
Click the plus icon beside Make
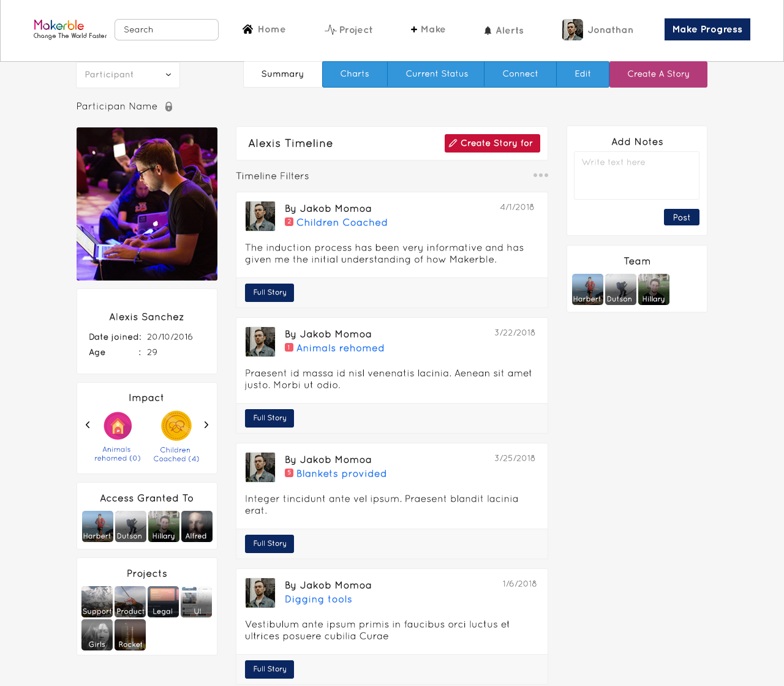click(414, 29)
